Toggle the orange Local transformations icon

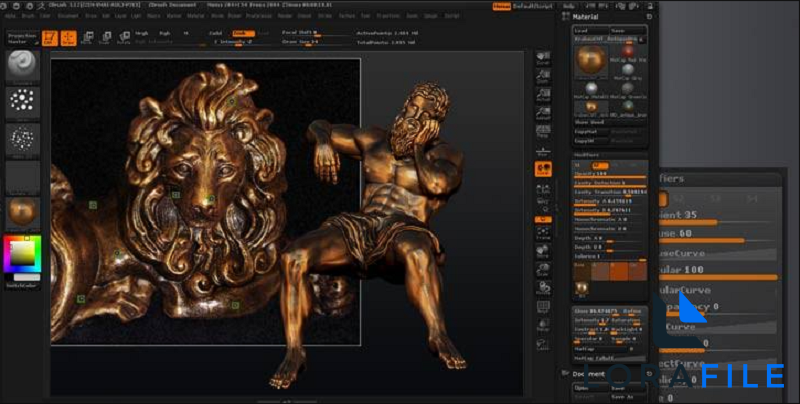point(543,169)
